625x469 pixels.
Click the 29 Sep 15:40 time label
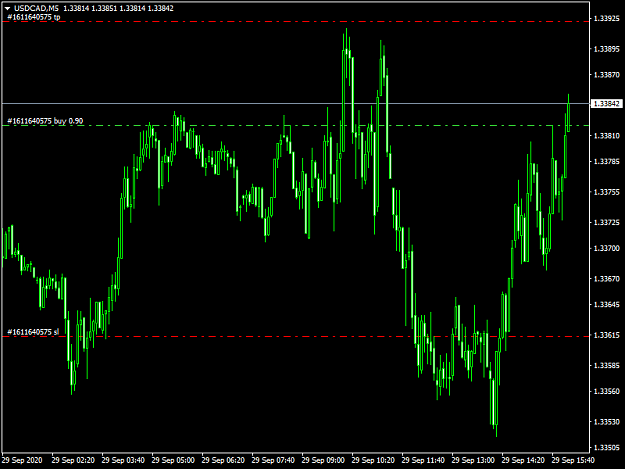coord(573,460)
